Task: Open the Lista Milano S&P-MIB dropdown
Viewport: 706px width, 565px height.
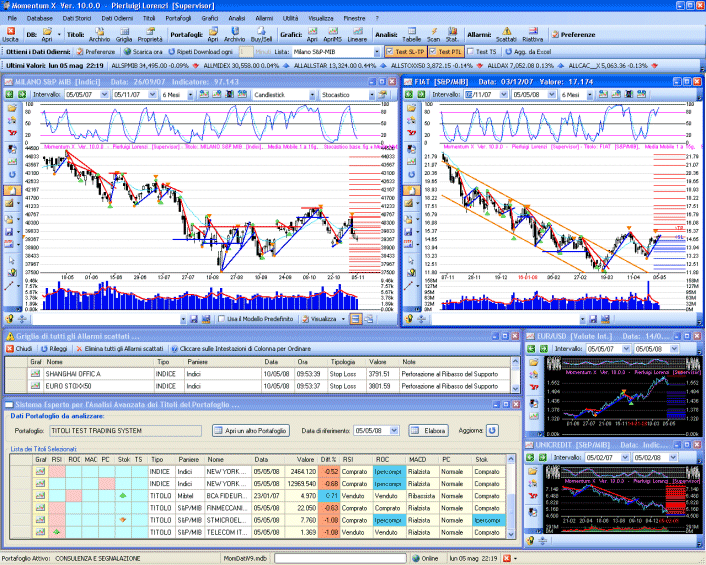Action: pyautogui.click(x=376, y=52)
